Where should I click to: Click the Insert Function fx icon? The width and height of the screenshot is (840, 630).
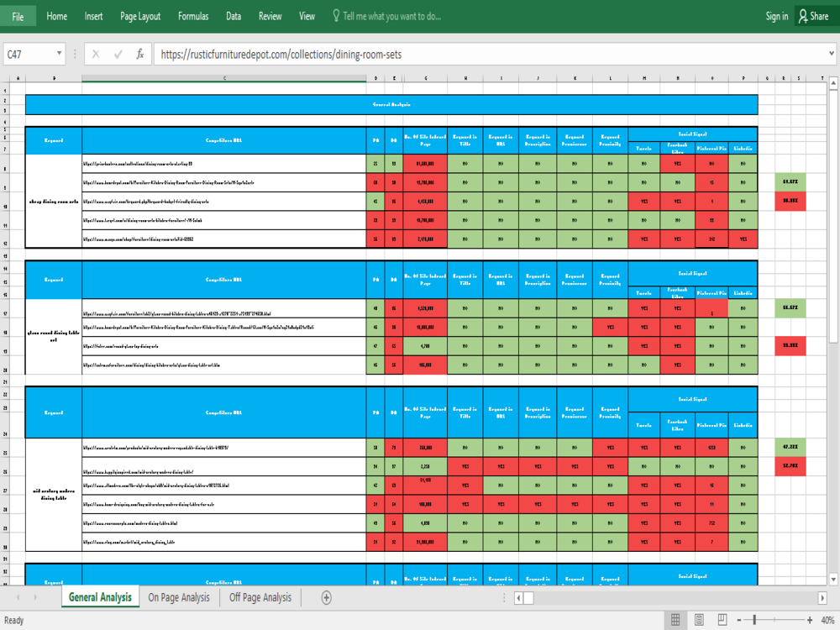point(139,54)
